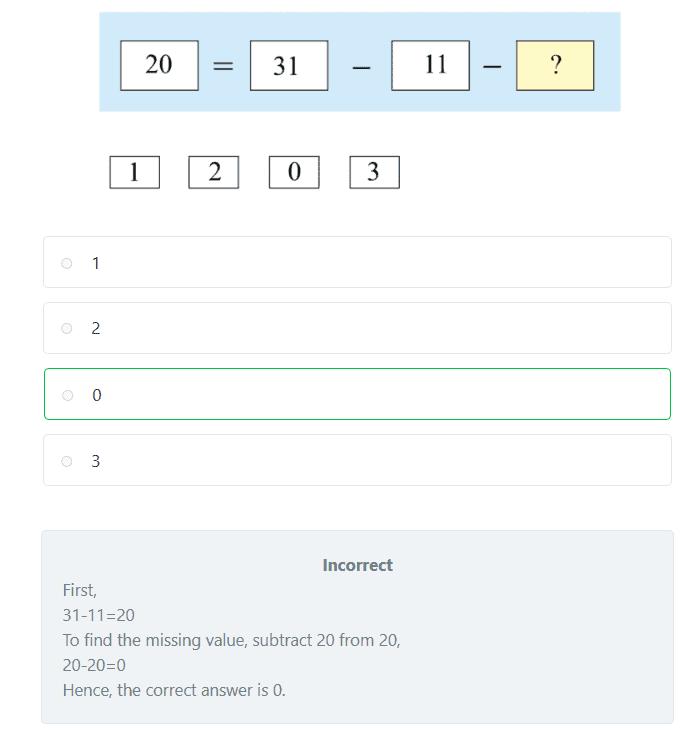Image resolution: width=691 pixels, height=732 pixels.
Task: Select the radio button for answer 1
Action: [x=67, y=263]
